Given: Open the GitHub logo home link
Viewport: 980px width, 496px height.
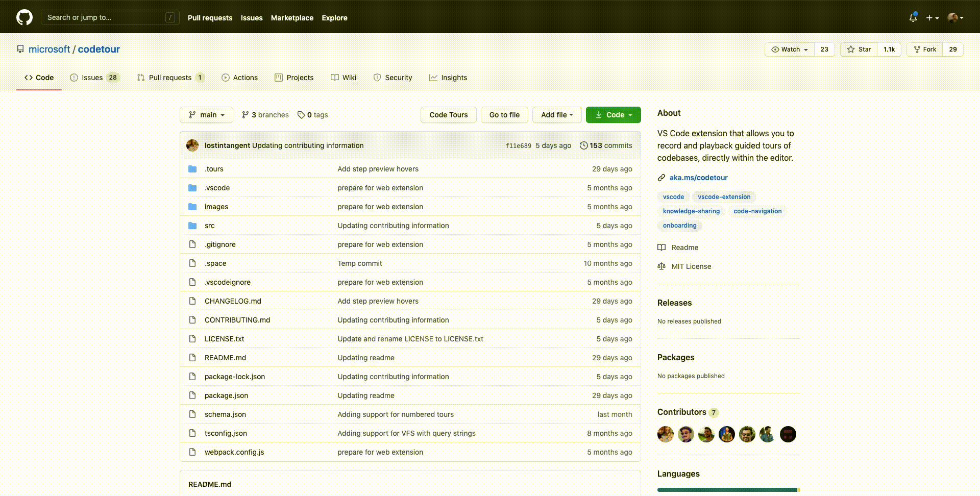Looking at the screenshot, I should pyautogui.click(x=24, y=17).
